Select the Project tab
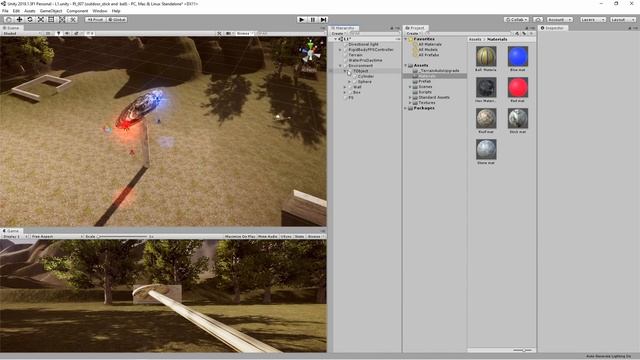This screenshot has height=360, width=640. point(415,28)
